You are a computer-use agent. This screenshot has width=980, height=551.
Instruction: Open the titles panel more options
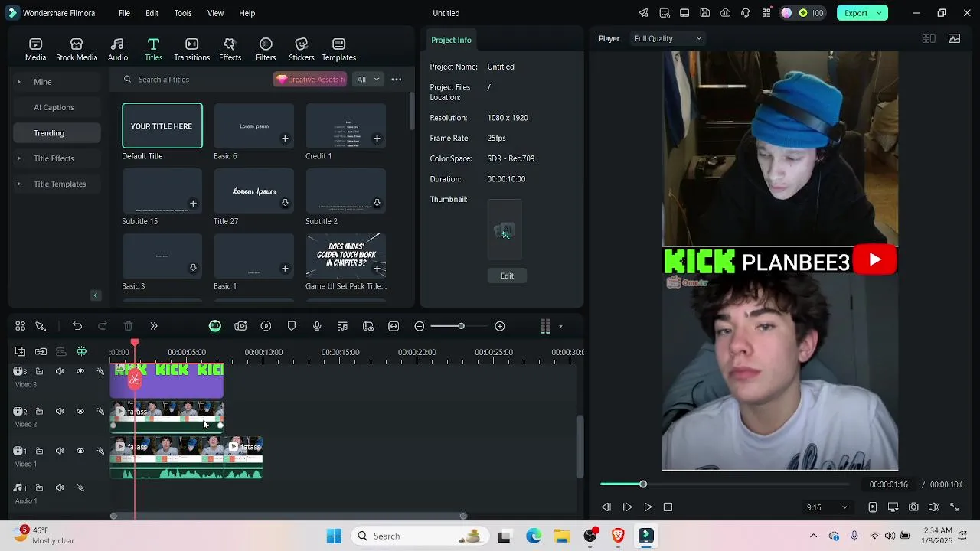397,80
